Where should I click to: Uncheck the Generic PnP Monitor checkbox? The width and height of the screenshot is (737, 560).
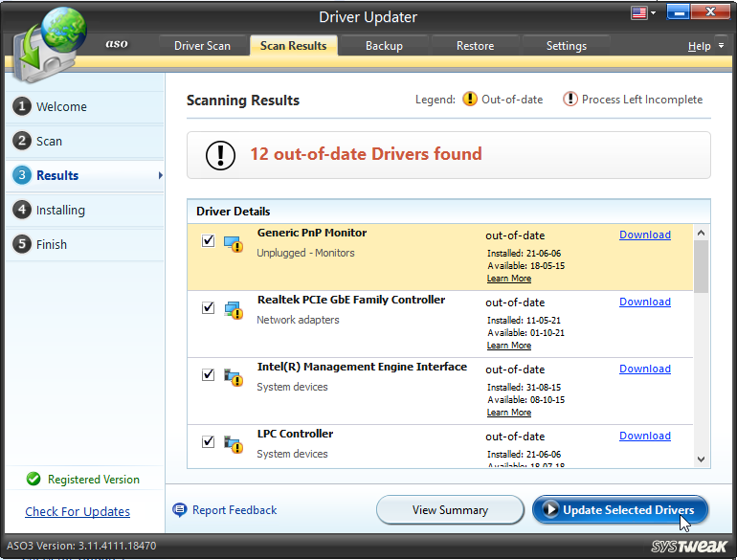tap(208, 241)
